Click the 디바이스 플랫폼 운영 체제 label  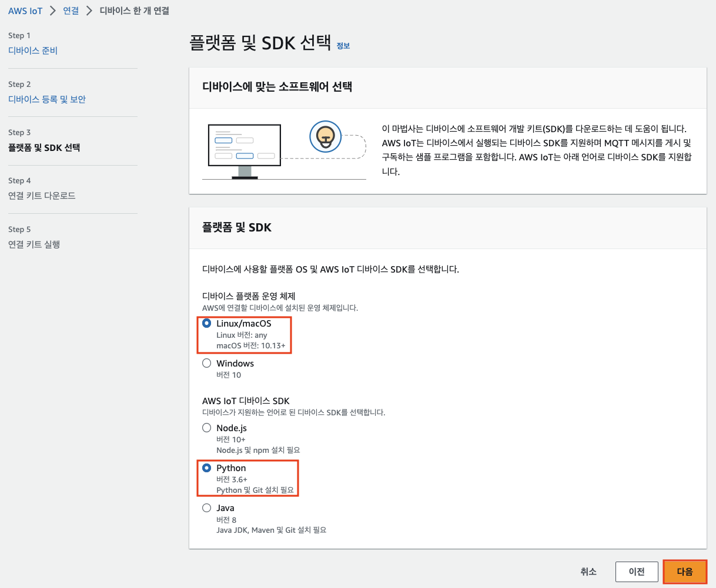pos(249,296)
